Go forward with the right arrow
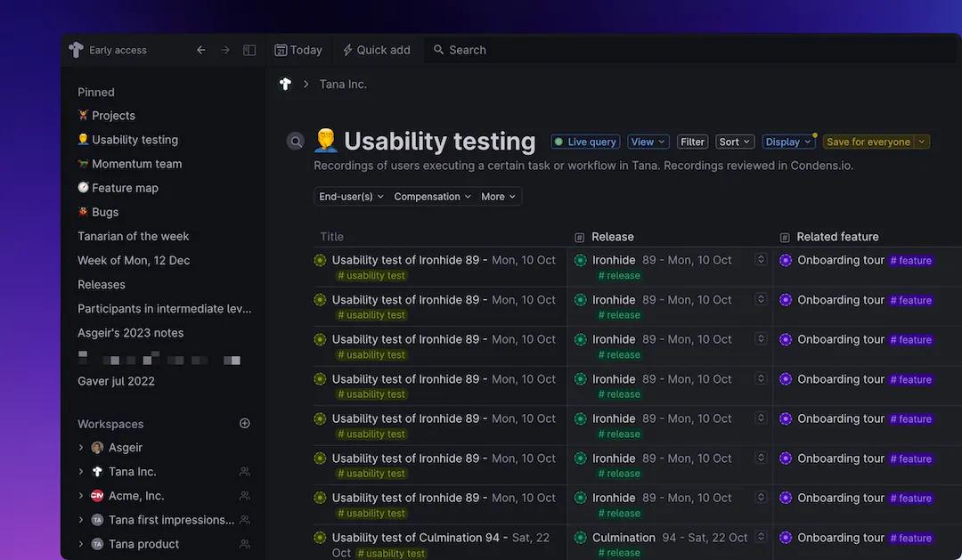 click(225, 50)
